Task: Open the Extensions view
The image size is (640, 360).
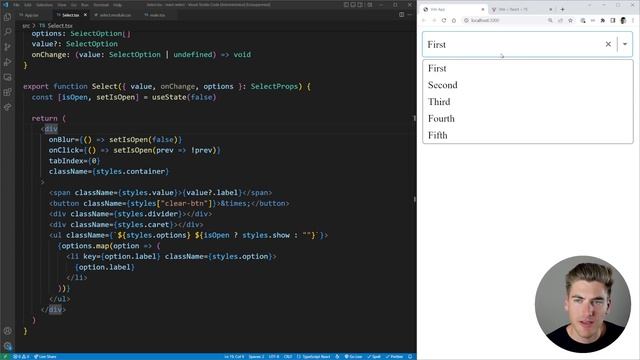Action: click(x=7, y=92)
